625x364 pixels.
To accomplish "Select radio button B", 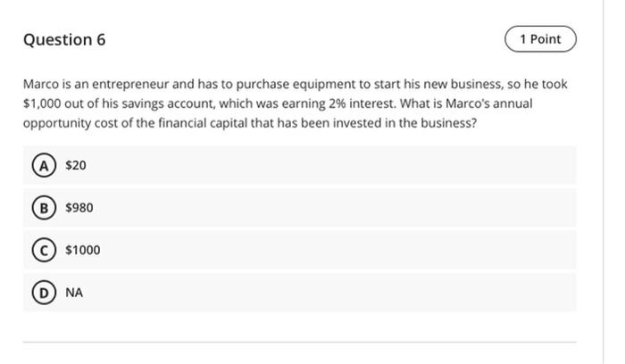I will [40, 208].
